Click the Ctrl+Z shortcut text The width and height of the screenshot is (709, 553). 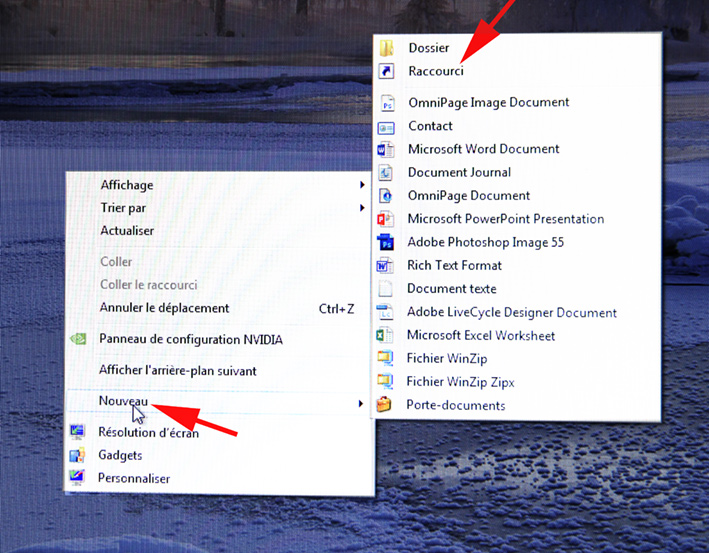(336, 309)
